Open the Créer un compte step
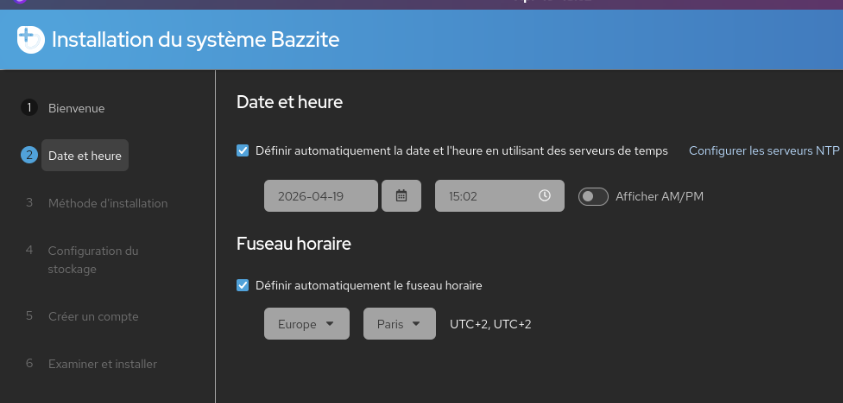 point(93,316)
